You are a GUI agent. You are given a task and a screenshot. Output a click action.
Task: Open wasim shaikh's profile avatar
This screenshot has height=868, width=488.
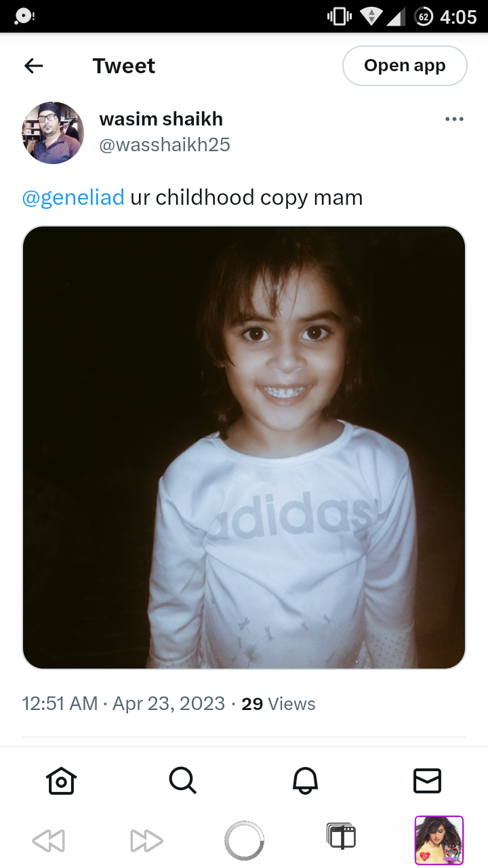(x=53, y=133)
